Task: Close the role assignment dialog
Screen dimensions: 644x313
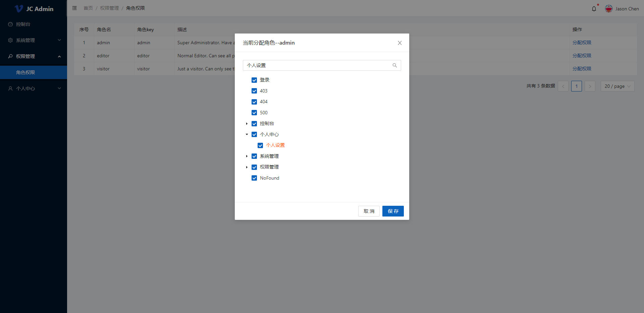Action: (x=400, y=43)
